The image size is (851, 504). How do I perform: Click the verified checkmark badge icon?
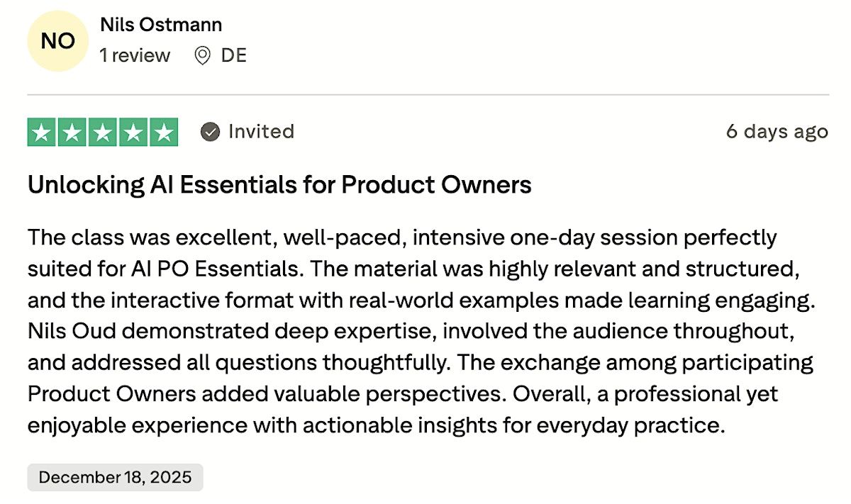click(x=210, y=132)
